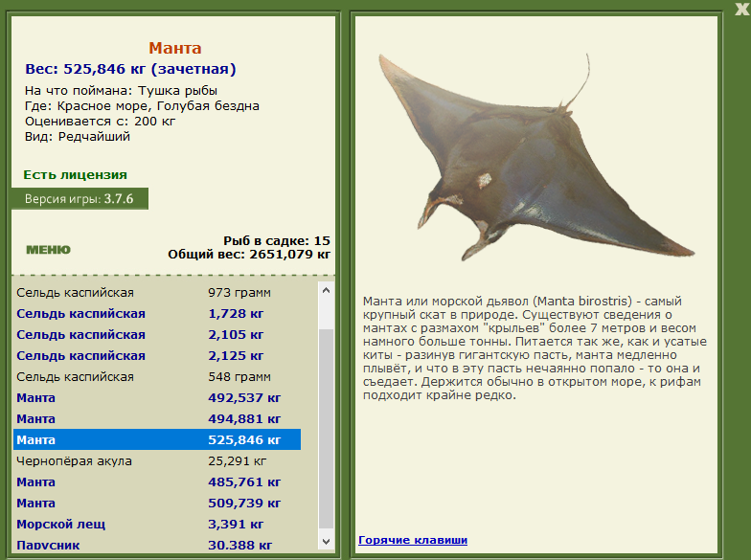Select Парусник 30,388 кг entry
This screenshot has width=751, height=560.
point(157,545)
